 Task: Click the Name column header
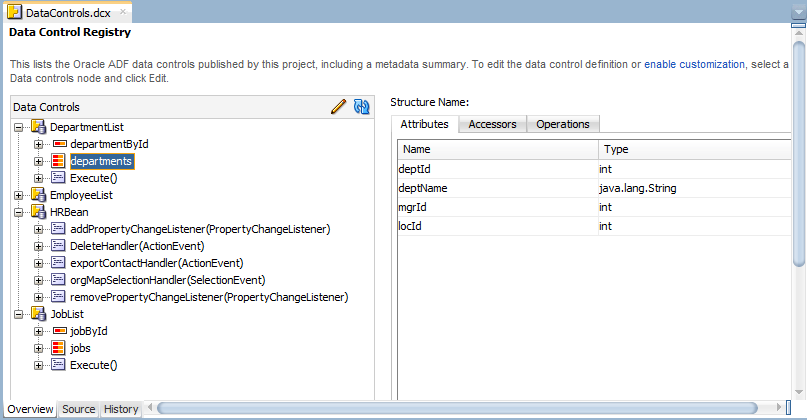(498, 149)
